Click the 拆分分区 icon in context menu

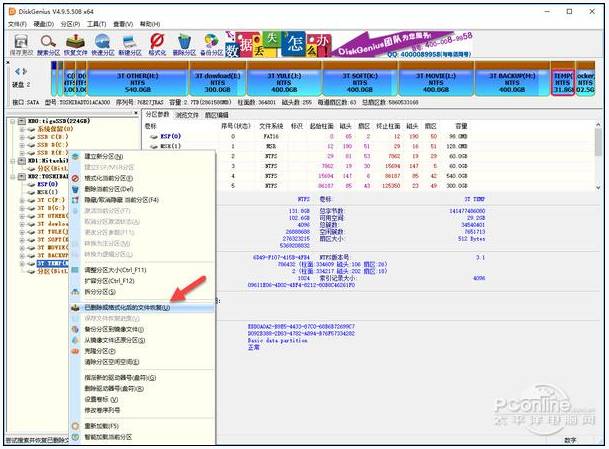[75, 292]
